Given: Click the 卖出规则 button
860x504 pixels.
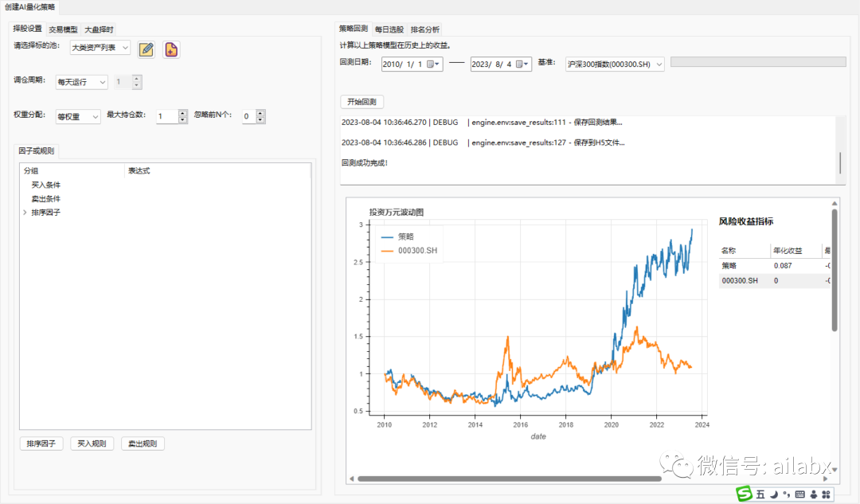Looking at the screenshot, I should point(143,443).
